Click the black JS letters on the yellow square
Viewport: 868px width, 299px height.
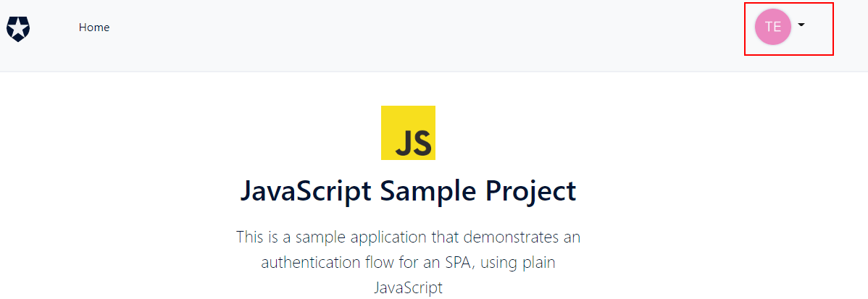click(414, 143)
